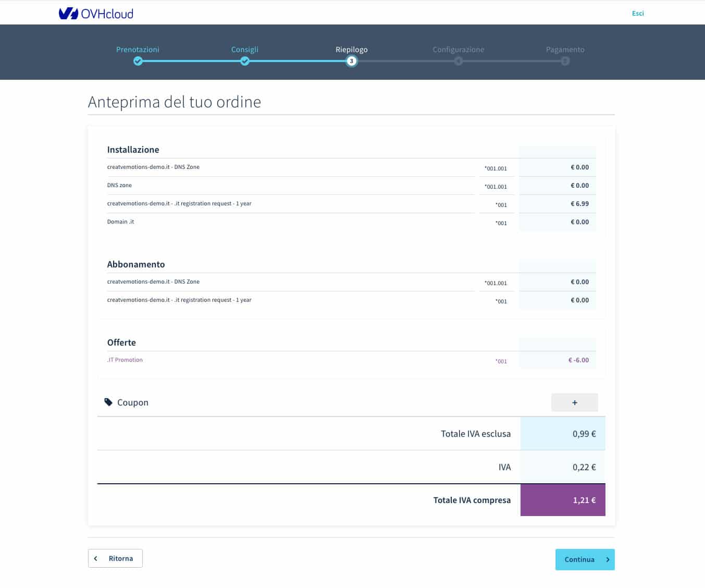Click the Installazione section heading
This screenshot has height=588, width=705.
133,150
